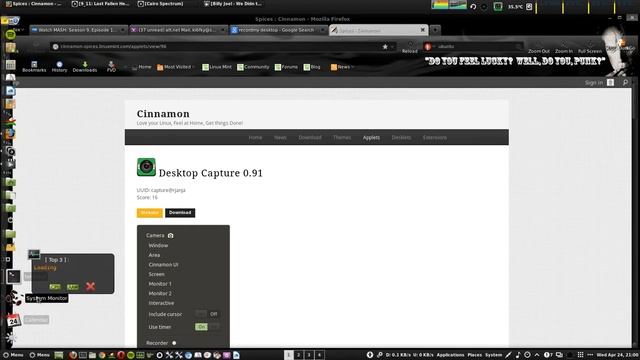Open News in site navigation
The image size is (640, 360).
280,138
